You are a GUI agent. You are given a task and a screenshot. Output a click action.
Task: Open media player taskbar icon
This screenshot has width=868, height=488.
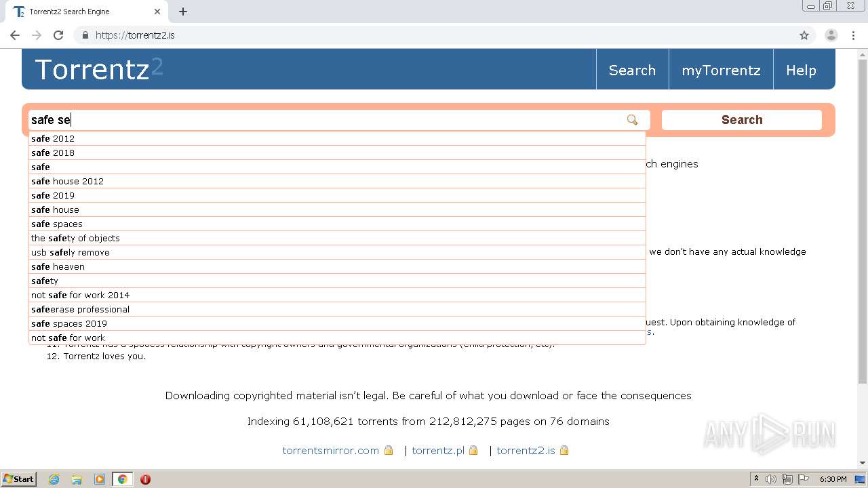[99, 479]
